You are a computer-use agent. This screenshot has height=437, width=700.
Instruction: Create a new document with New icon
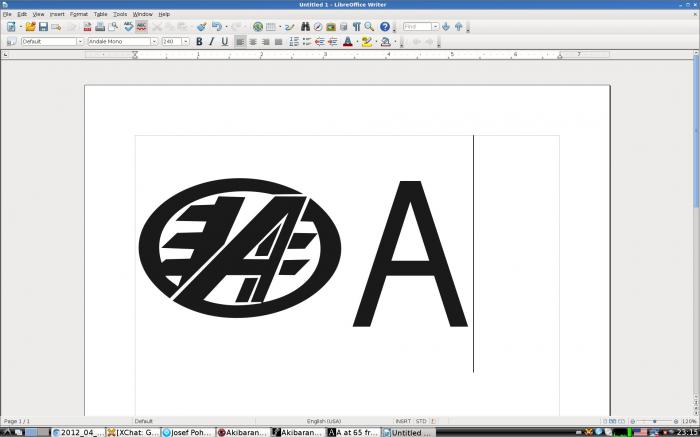click(11, 27)
